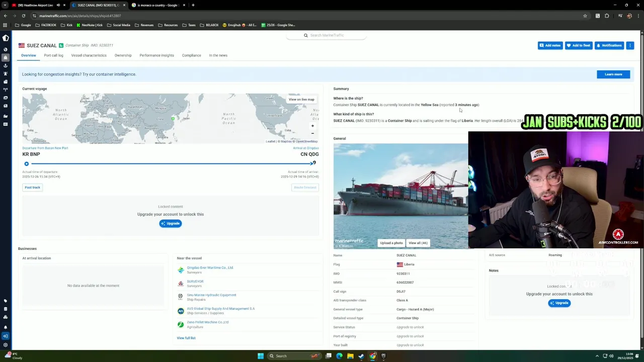Select the vessels ship icon in the sidebar
This screenshot has height=362, width=644.
tap(6, 57)
